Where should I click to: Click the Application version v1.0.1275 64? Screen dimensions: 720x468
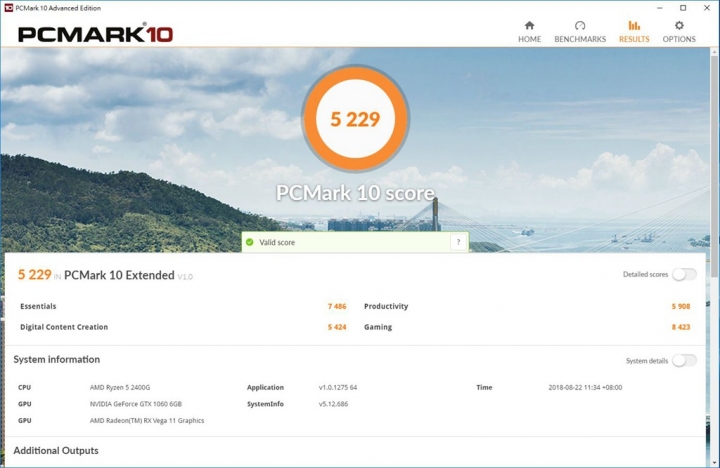point(338,387)
